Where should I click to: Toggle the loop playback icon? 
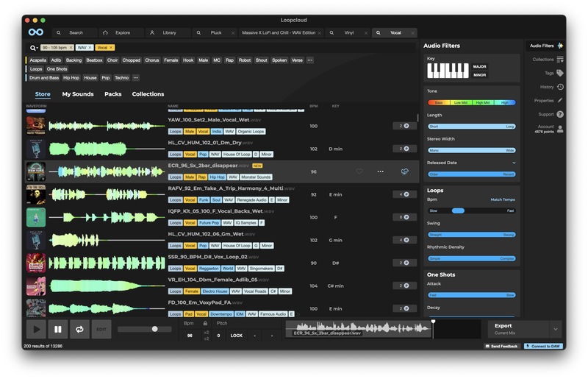(x=79, y=329)
